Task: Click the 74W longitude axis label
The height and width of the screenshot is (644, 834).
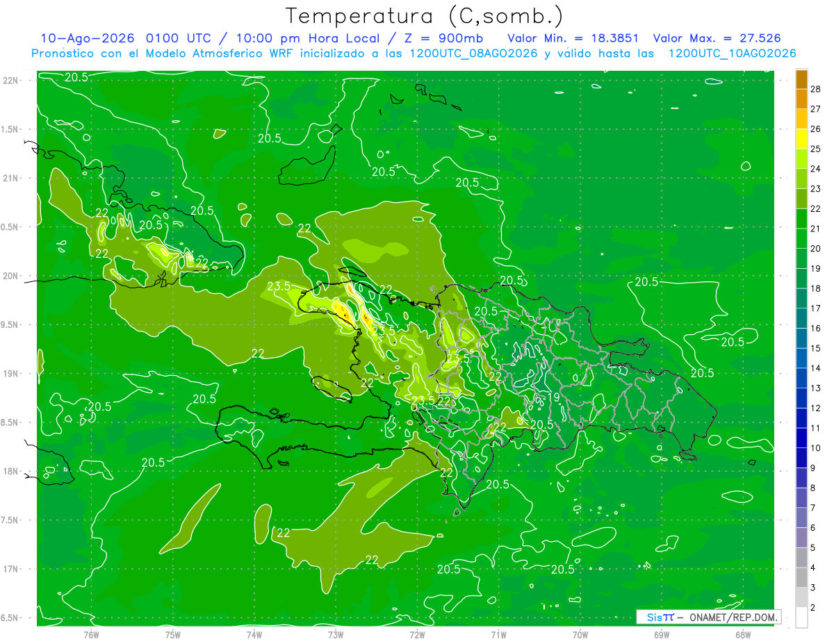Action: coord(254,634)
